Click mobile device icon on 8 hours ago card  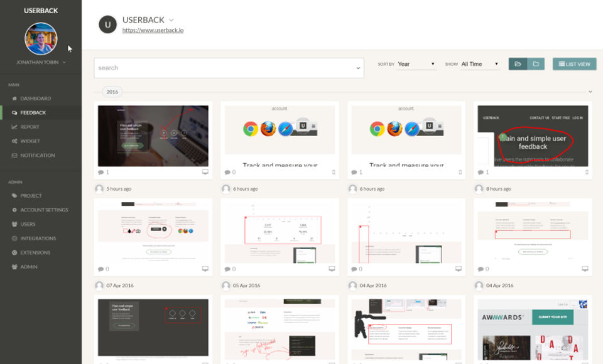tap(587, 172)
